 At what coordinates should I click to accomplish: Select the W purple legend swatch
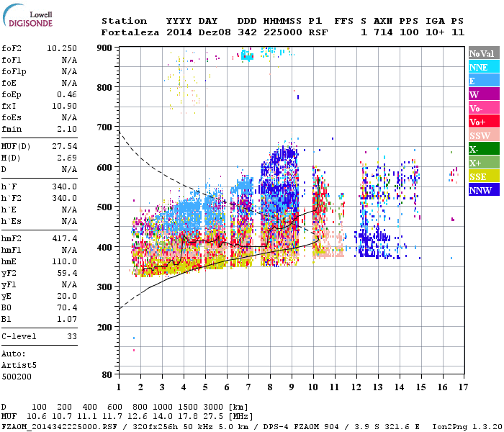(x=484, y=94)
